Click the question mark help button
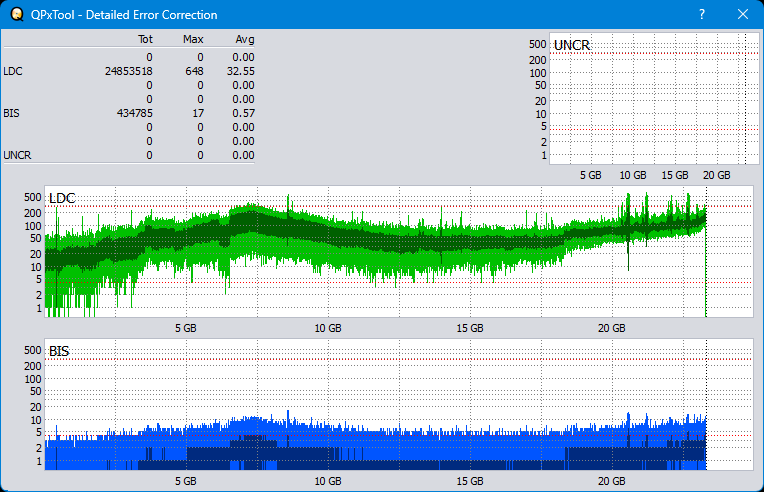764x492 pixels. (701, 15)
